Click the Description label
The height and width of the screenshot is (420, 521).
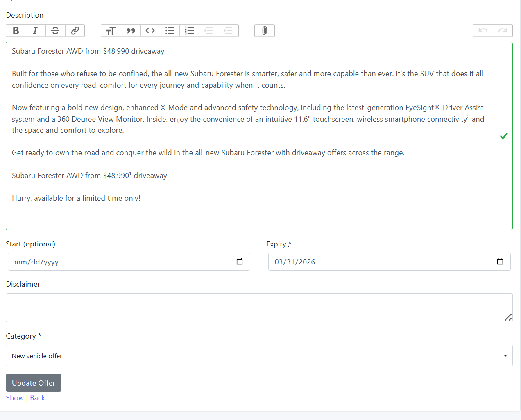click(25, 15)
